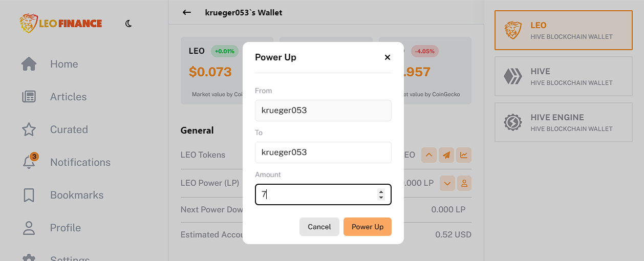Expand the LEO Power down chevron
Image resolution: width=644 pixels, height=261 pixels.
tap(447, 183)
